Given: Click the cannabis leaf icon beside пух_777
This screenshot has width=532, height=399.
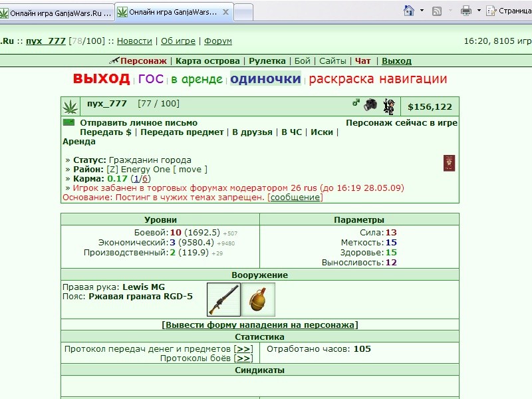Looking at the screenshot, I should pos(70,107).
